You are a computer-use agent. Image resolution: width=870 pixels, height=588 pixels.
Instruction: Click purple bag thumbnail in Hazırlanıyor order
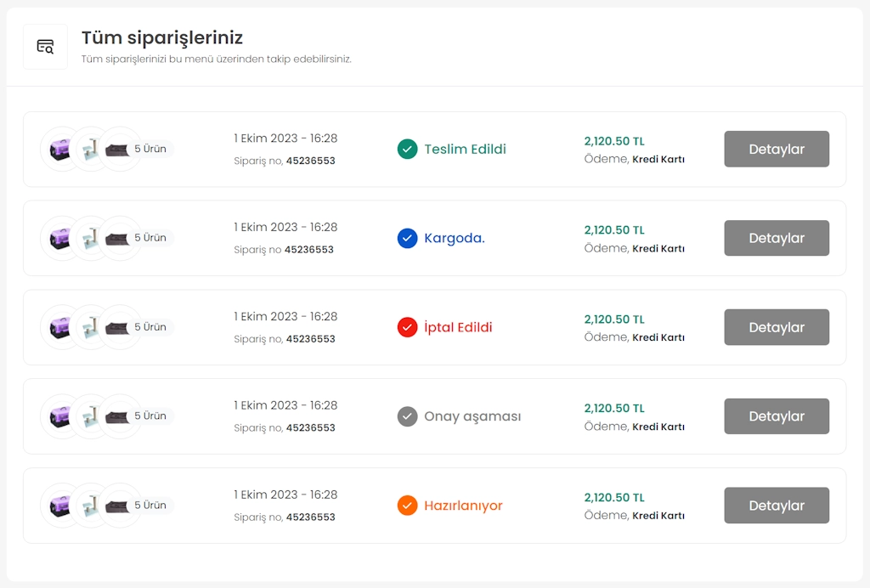(x=60, y=506)
